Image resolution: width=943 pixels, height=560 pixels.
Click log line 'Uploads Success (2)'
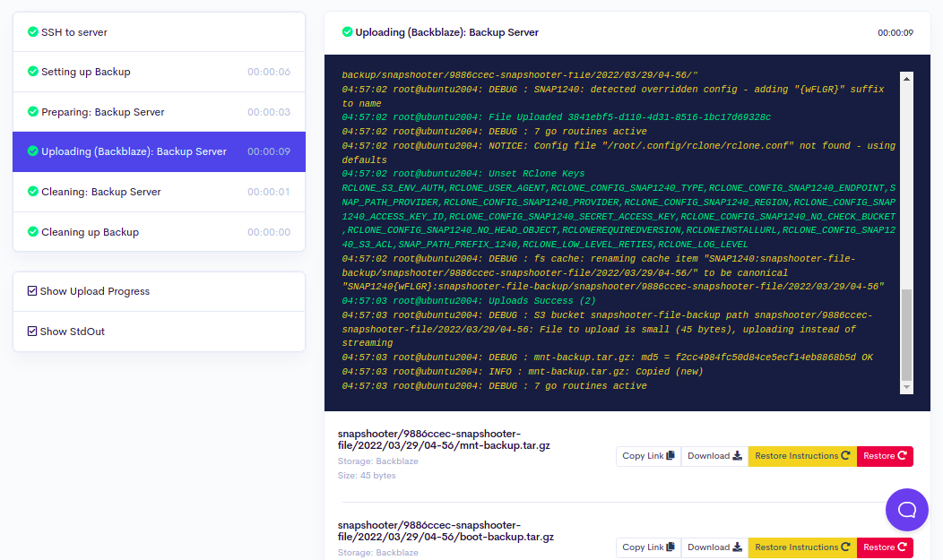(541, 301)
